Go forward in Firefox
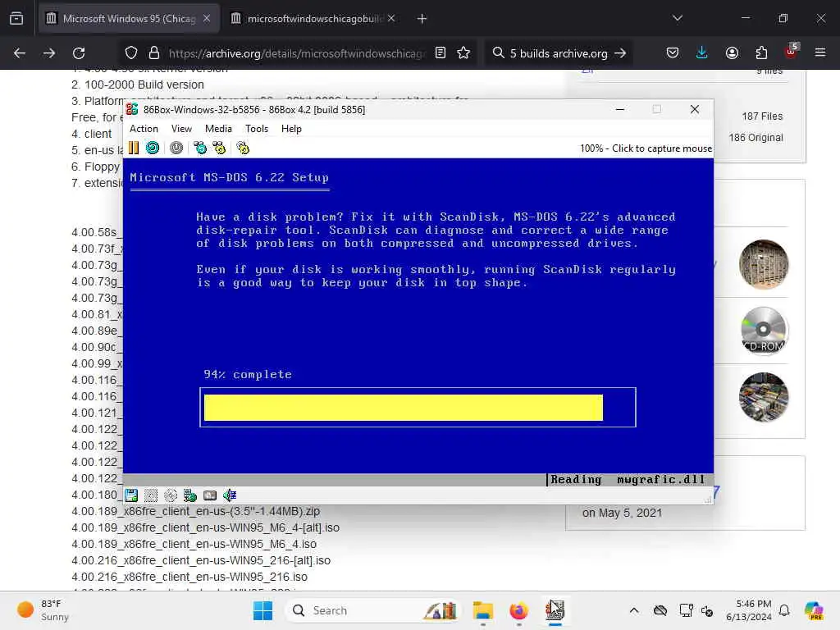This screenshot has width=840, height=630. point(49,53)
